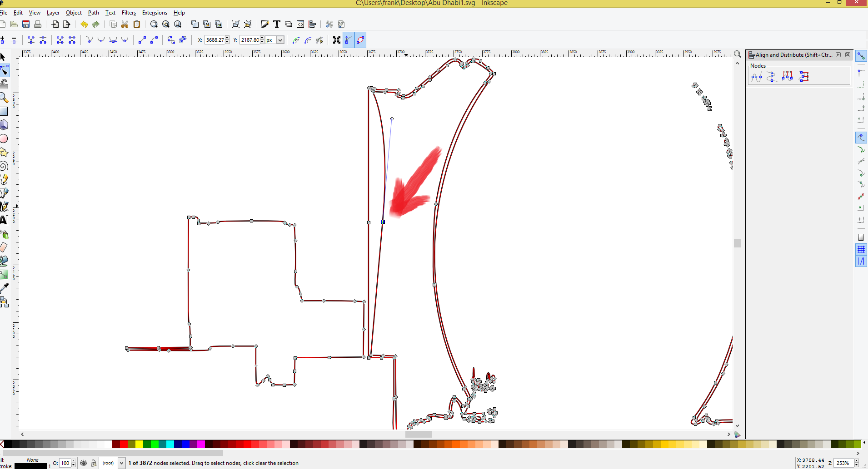The image size is (868, 469).
Task: Click the Delete selected nodes icon
Action: pyautogui.click(x=14, y=40)
